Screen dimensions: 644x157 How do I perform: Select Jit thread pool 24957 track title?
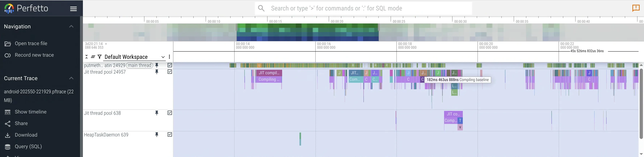[x=105, y=72]
